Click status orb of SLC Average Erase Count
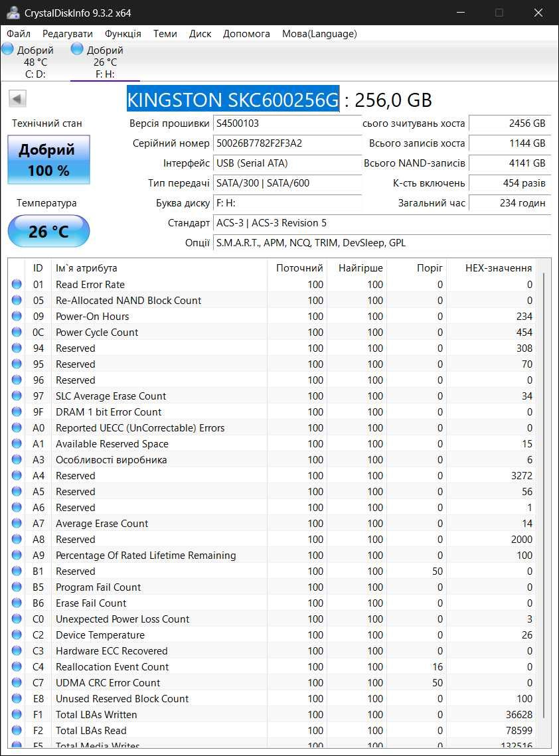The width and height of the screenshot is (559, 756). (x=17, y=396)
